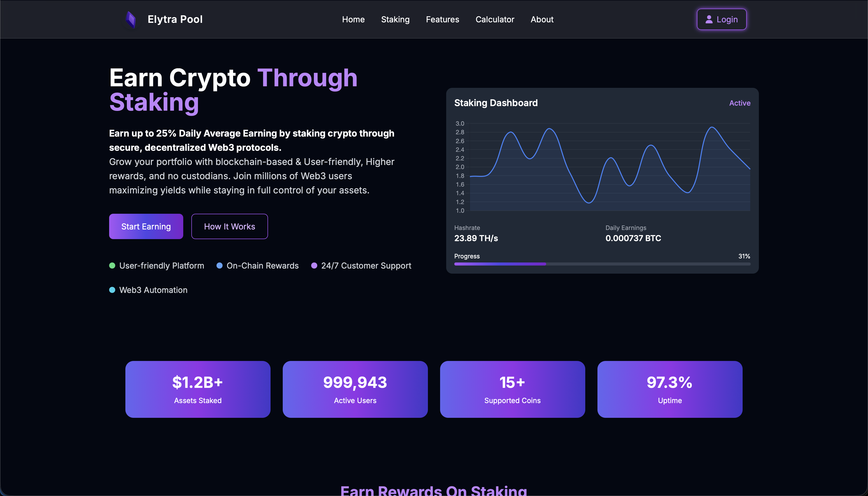
Task: Go to the Staking nav item
Action: coord(395,19)
